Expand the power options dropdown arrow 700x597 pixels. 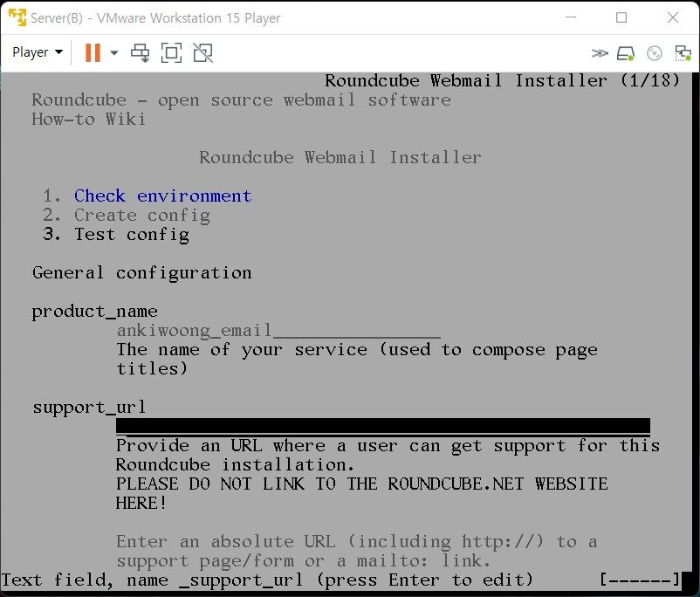tap(114, 52)
